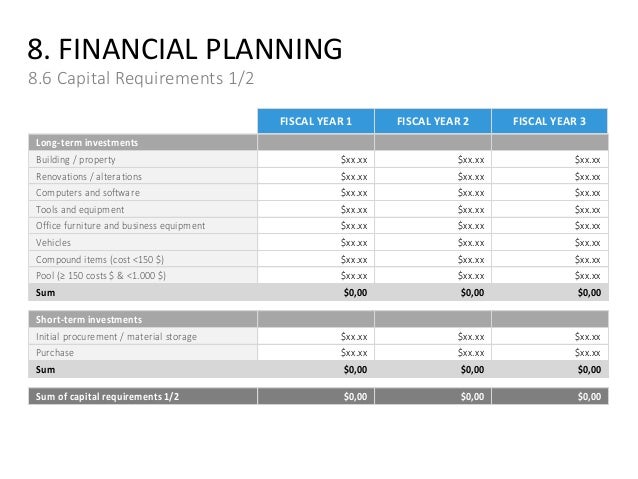
Task: Click the FISCAL YEAR 3 column header
Action: (549, 121)
